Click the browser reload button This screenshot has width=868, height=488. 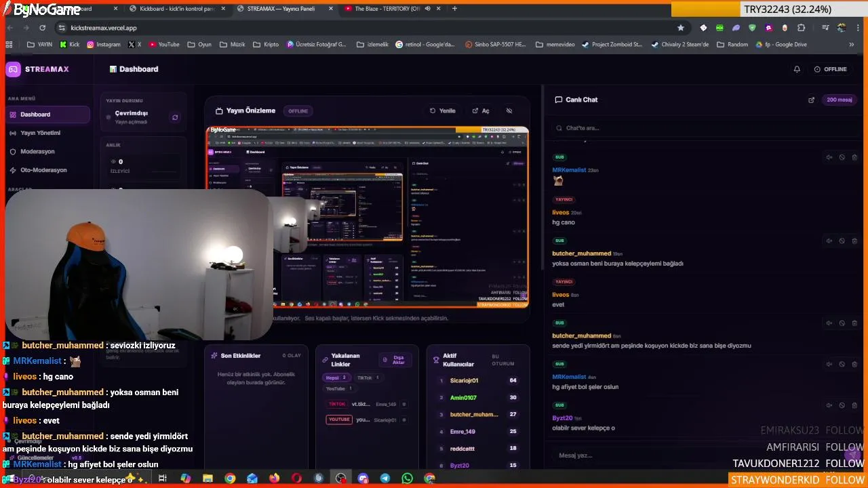click(42, 28)
